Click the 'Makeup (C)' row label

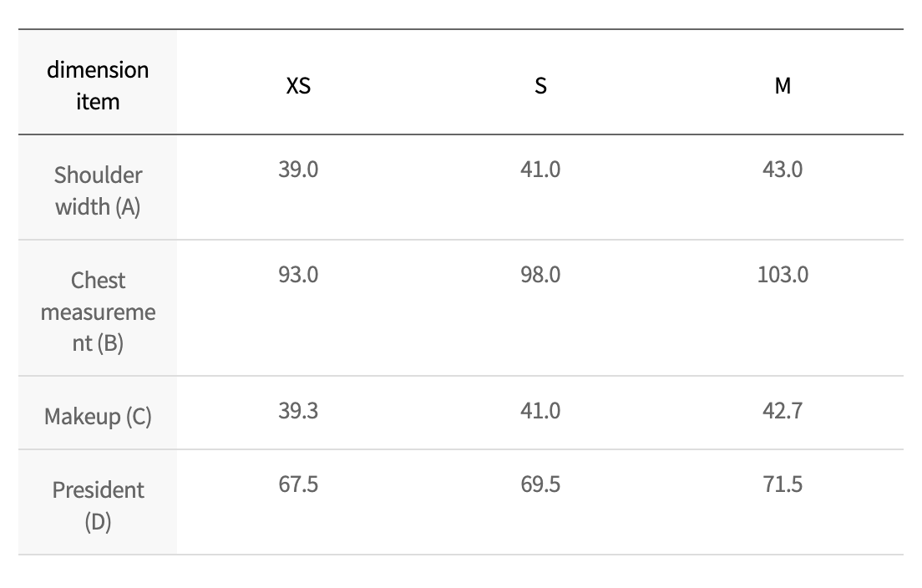point(98,416)
